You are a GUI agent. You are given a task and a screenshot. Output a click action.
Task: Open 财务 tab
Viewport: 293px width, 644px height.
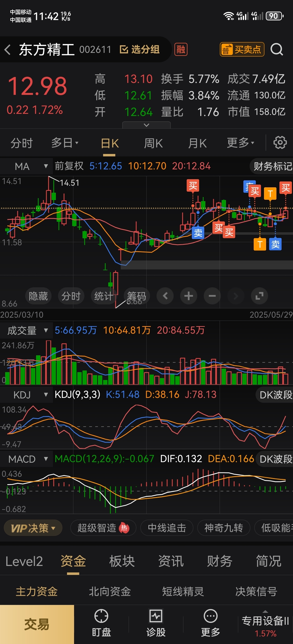pyautogui.click(x=220, y=561)
